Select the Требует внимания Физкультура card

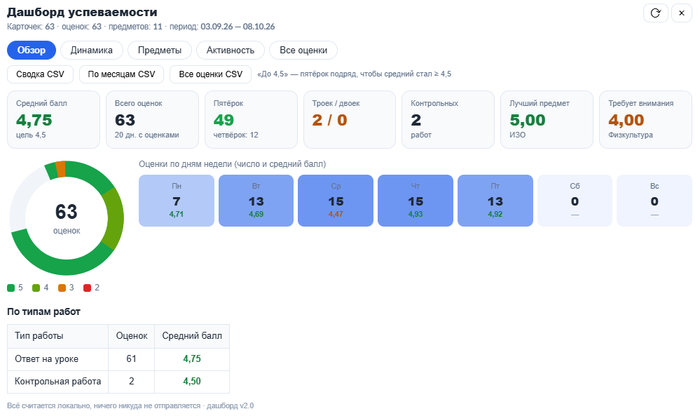[646, 120]
